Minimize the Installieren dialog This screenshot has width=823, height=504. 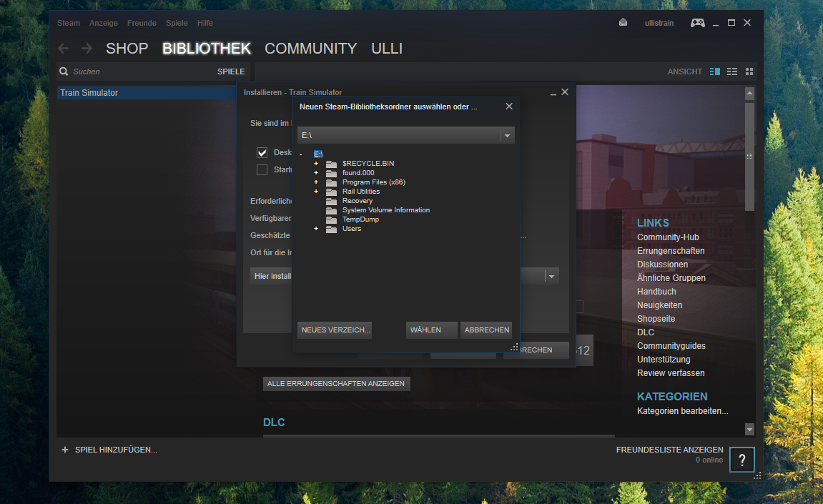click(553, 93)
